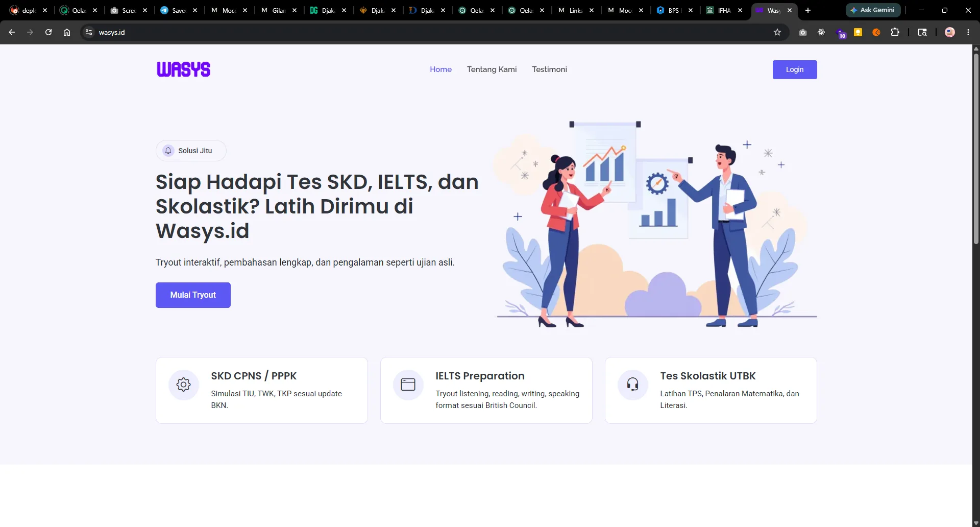The width and height of the screenshot is (980, 527).
Task: Click the browser forward arrow
Action: (30, 32)
